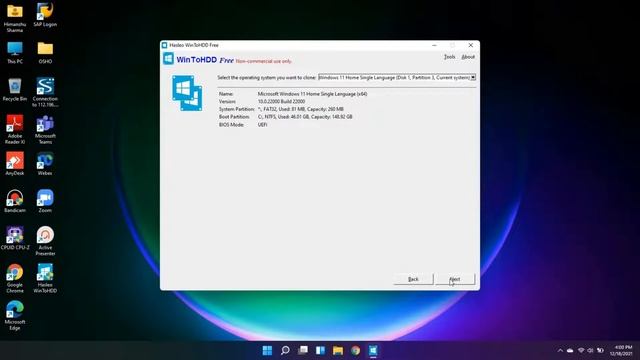Select the Boot Partition NTFS details text

pyautogui.click(x=305, y=117)
